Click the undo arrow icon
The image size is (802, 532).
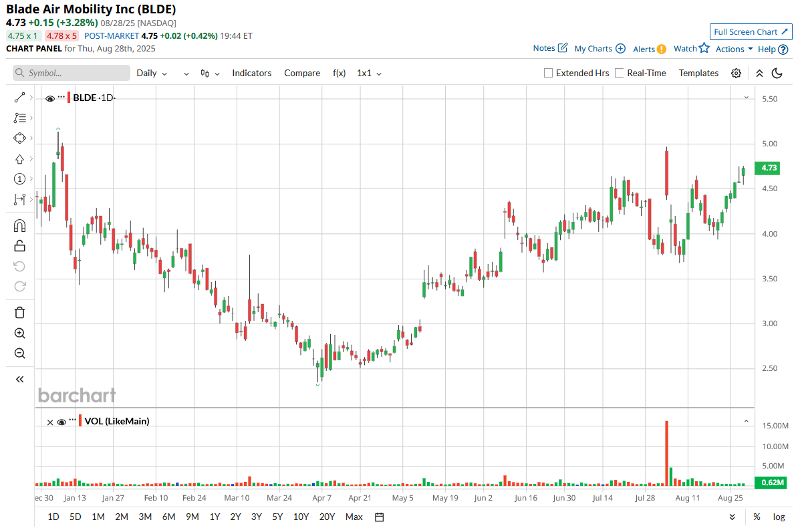(19, 267)
